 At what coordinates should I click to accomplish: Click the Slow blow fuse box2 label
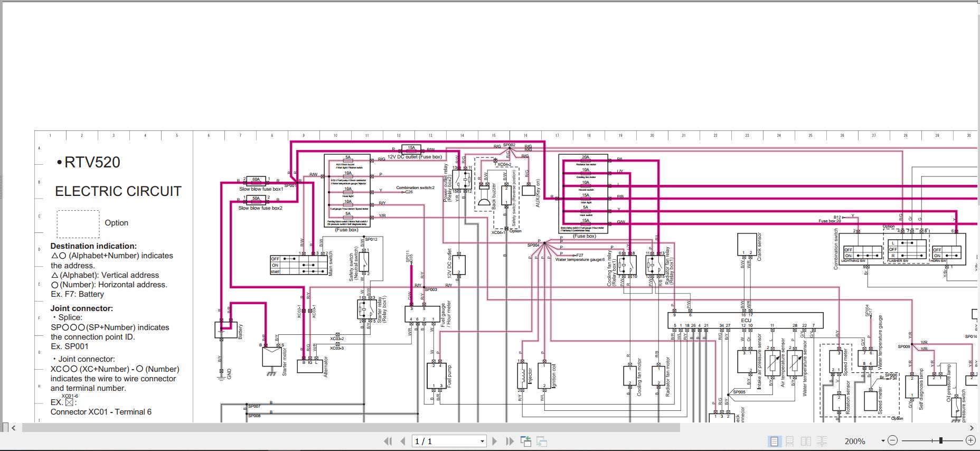click(x=260, y=208)
